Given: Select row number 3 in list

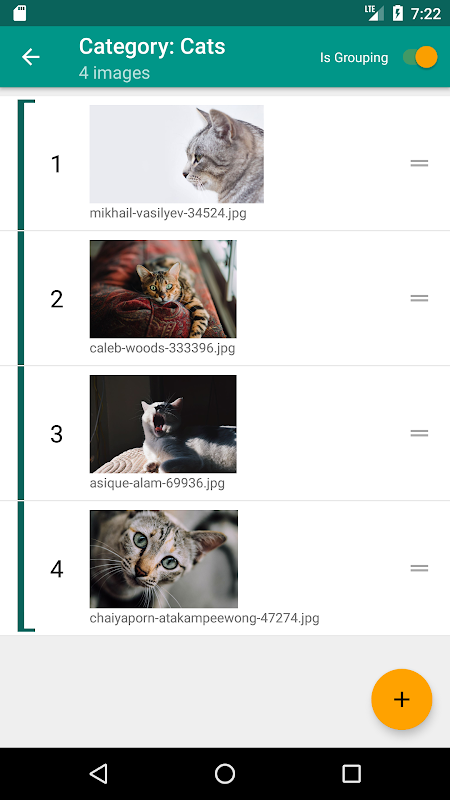Looking at the screenshot, I should [x=225, y=433].
